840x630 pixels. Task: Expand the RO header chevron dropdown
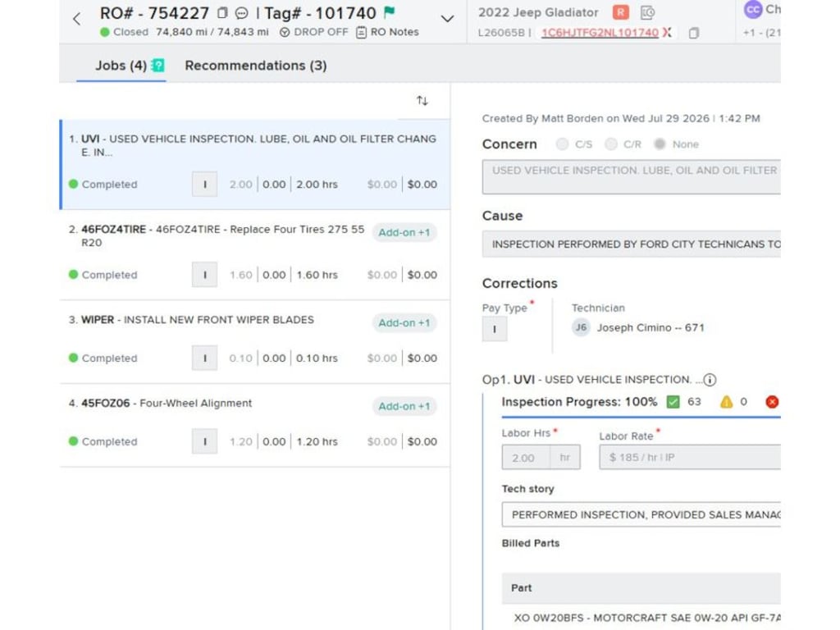click(x=447, y=20)
